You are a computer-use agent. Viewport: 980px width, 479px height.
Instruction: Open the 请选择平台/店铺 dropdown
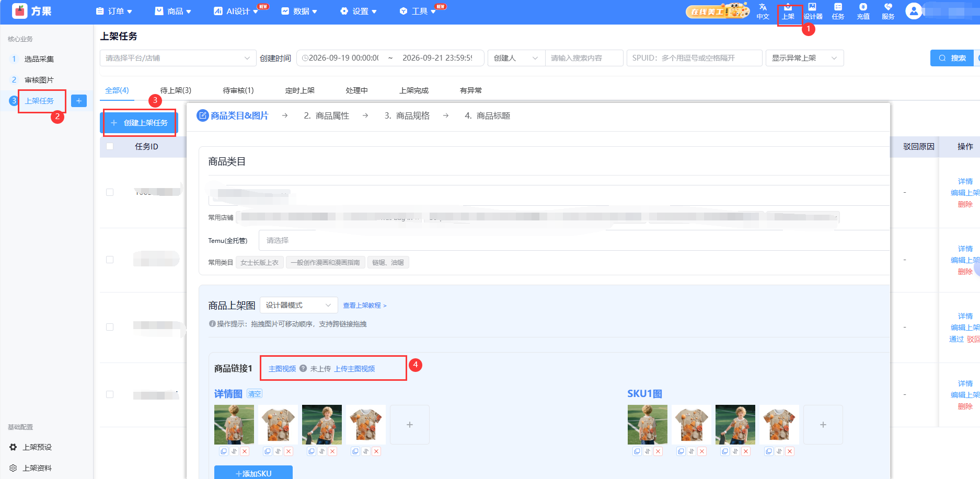(178, 58)
